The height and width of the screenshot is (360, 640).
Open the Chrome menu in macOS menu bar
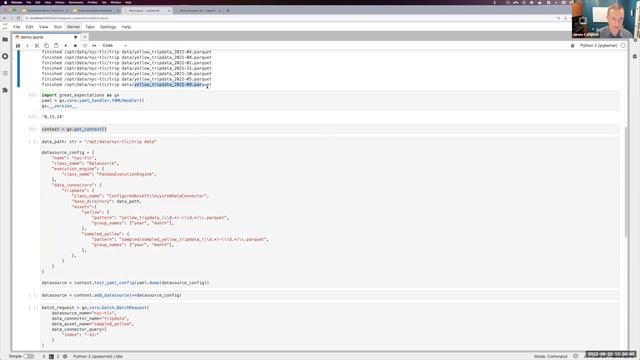tap(17, 2)
